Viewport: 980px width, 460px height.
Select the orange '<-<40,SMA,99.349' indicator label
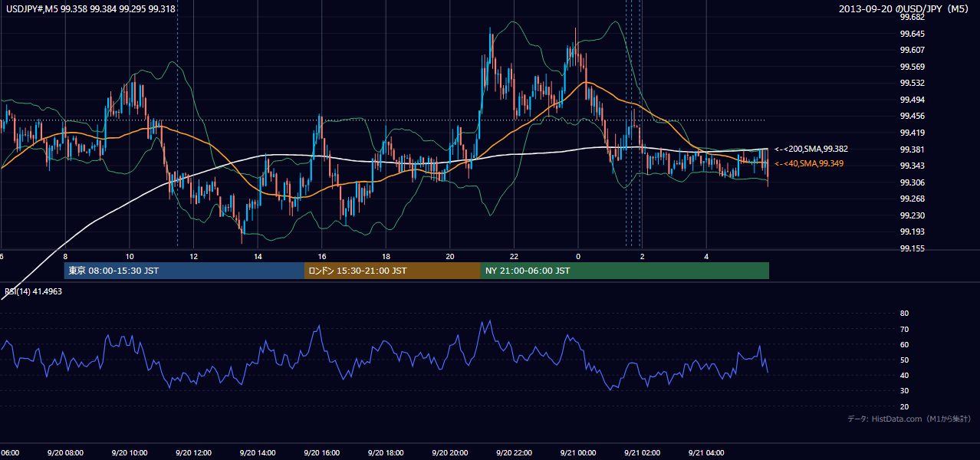(x=809, y=163)
